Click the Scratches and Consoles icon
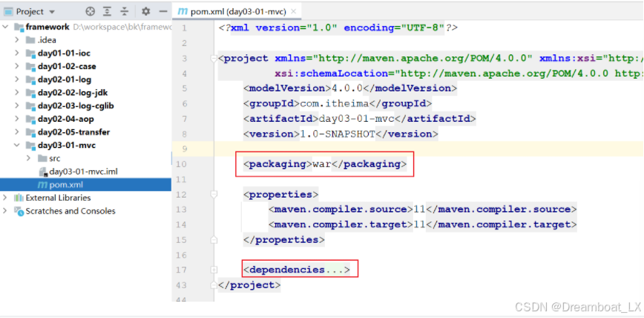 [x=19, y=211]
